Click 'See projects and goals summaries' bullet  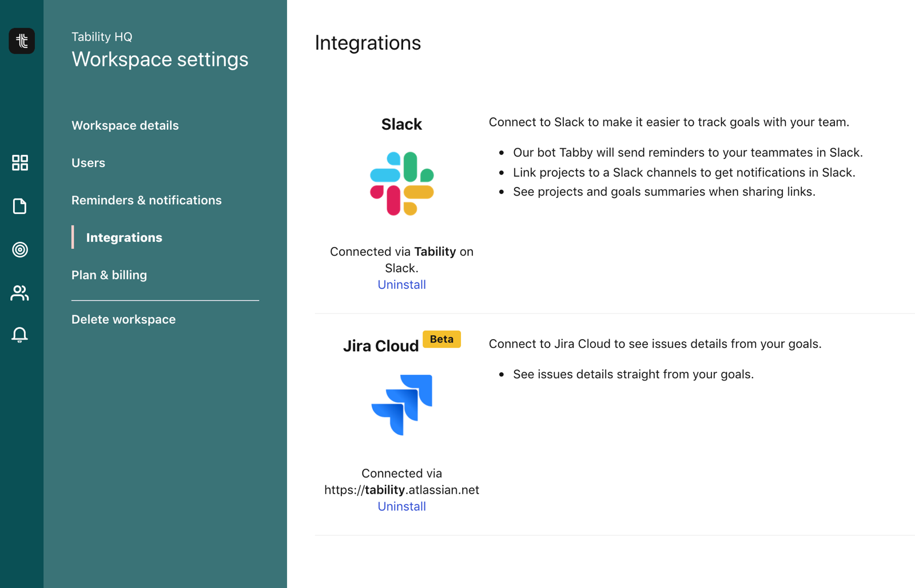[664, 192]
